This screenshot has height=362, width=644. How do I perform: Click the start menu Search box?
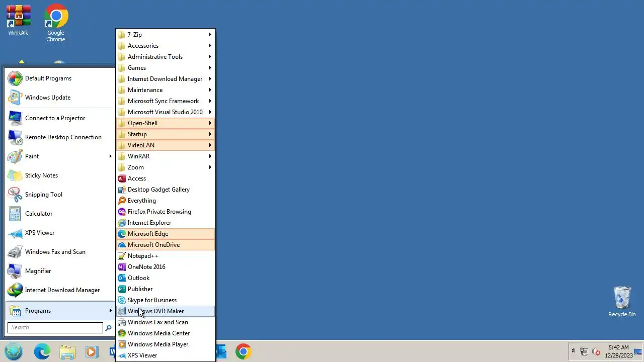tap(55, 327)
